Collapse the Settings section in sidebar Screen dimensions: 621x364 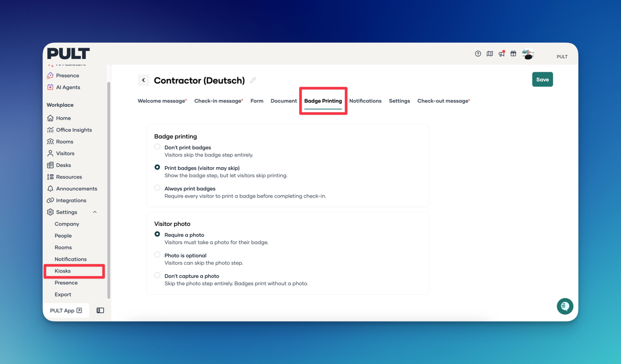pos(94,212)
